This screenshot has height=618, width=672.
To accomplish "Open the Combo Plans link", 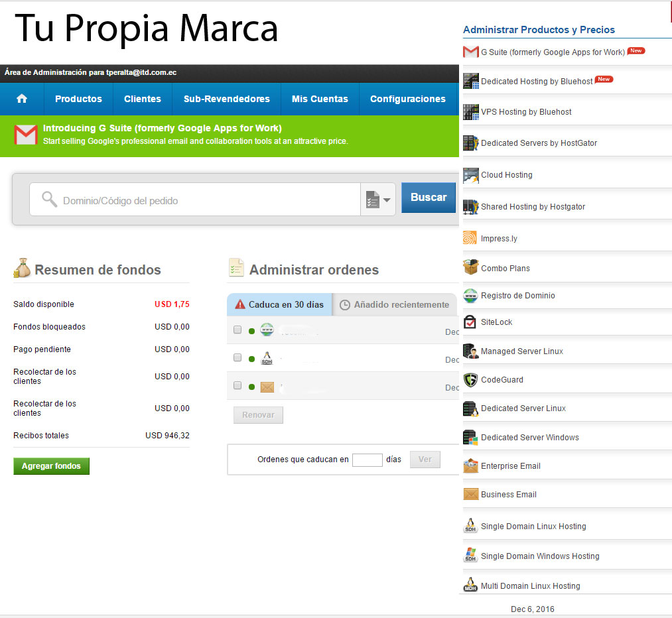I will point(505,268).
